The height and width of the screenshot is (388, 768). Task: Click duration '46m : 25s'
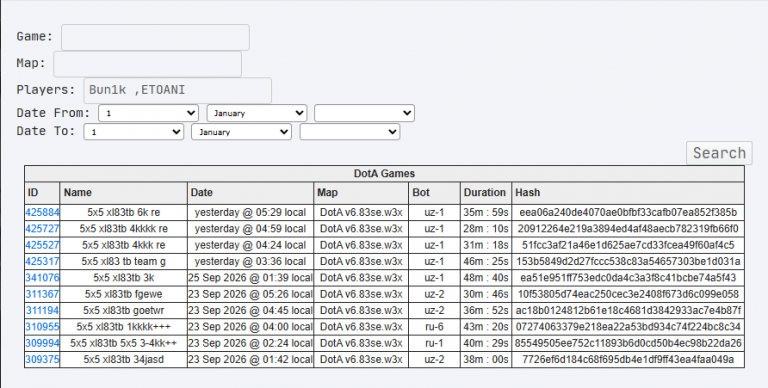pos(486,262)
